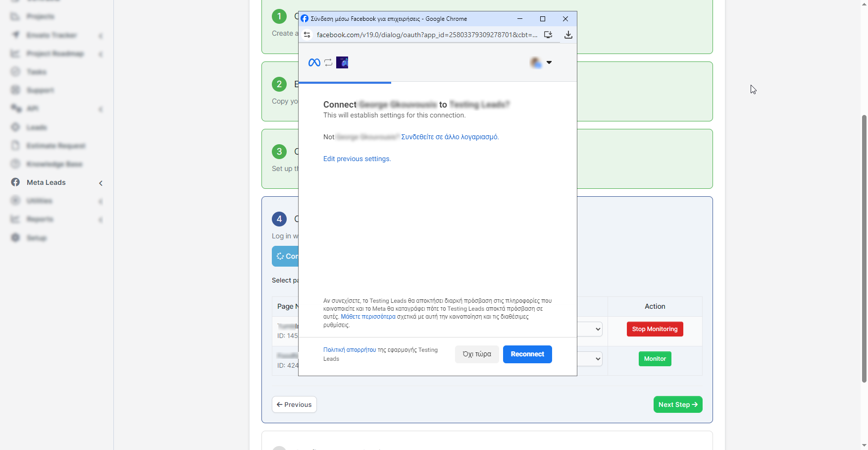The width and height of the screenshot is (868, 450).
Task: Open the account dropdown arrow in Facebook dialog
Action: 549,62
